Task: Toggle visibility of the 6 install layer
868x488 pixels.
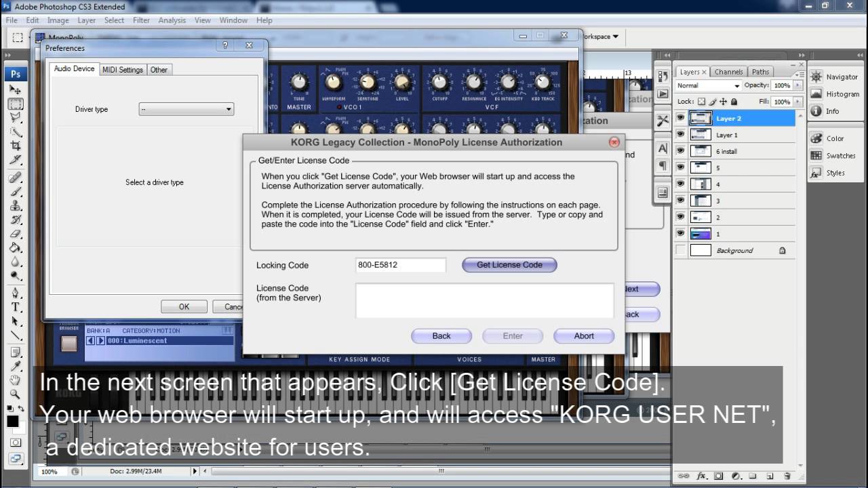Action: [x=680, y=151]
